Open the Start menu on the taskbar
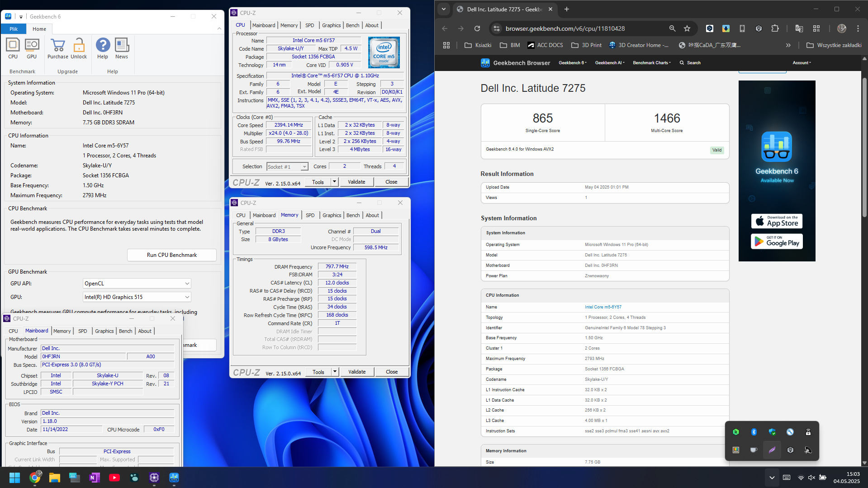 (14, 478)
